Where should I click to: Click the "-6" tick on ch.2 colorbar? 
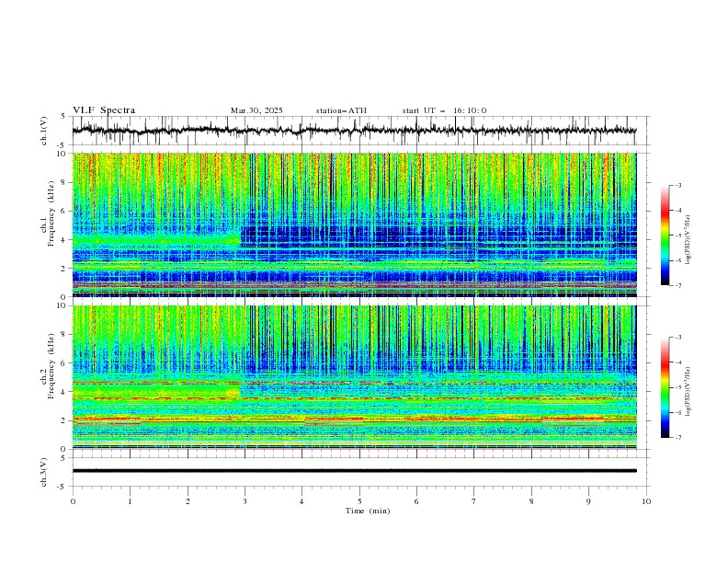pyautogui.click(x=678, y=412)
